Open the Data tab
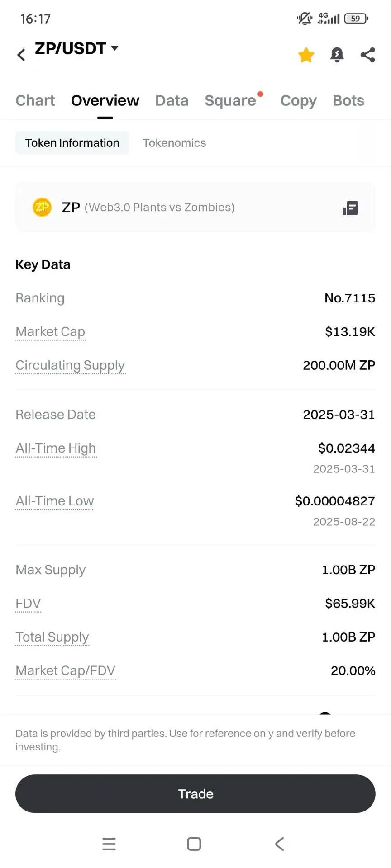 (172, 100)
